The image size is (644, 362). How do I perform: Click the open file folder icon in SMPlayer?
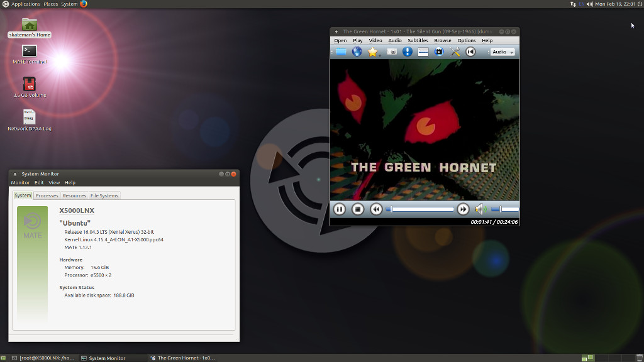341,52
